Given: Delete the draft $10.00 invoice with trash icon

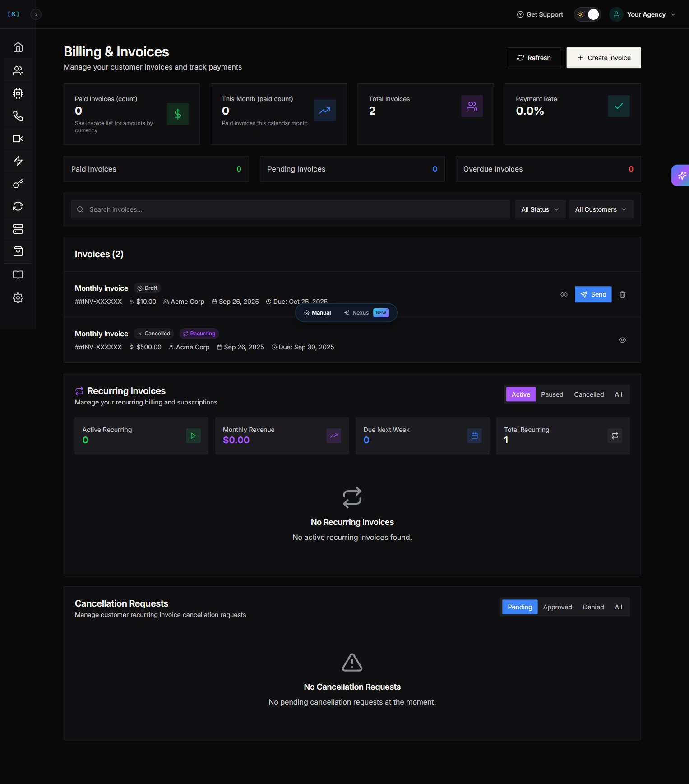Looking at the screenshot, I should tap(622, 294).
